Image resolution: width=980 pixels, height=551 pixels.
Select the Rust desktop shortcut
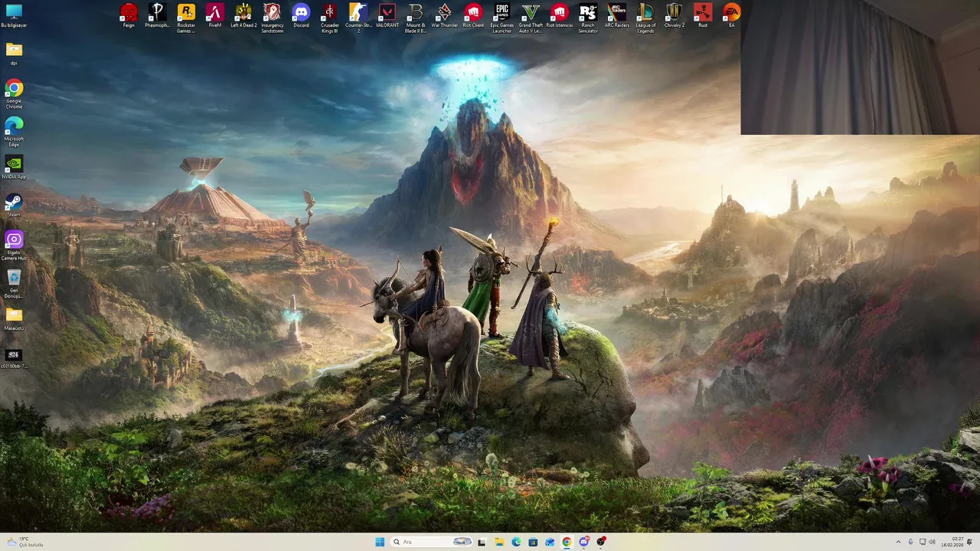click(x=703, y=16)
